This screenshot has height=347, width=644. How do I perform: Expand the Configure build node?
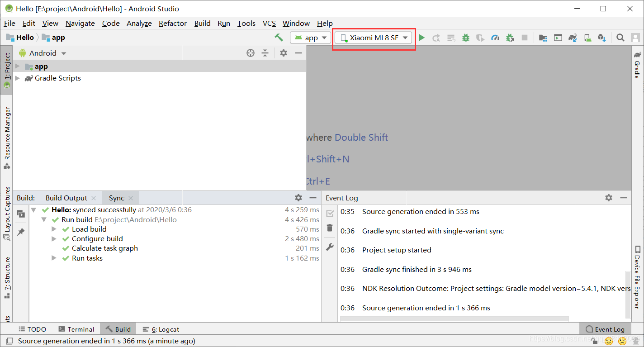(54, 239)
